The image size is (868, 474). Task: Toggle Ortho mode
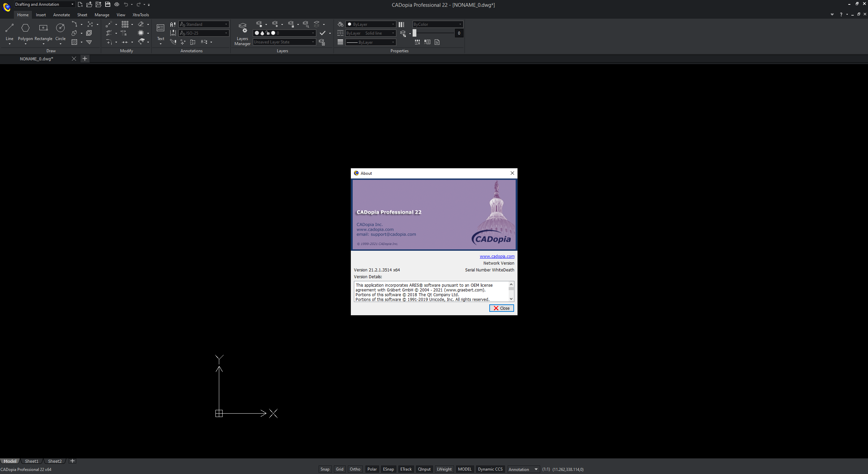355,469
